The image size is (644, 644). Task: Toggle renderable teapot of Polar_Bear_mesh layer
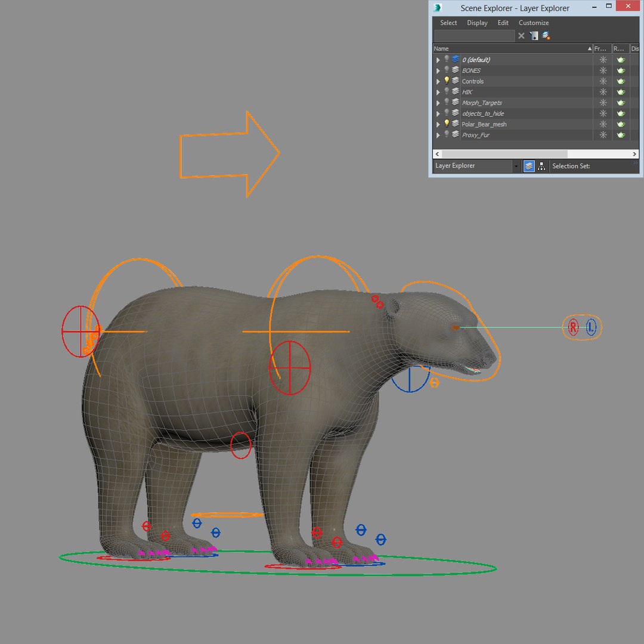pyautogui.click(x=621, y=123)
